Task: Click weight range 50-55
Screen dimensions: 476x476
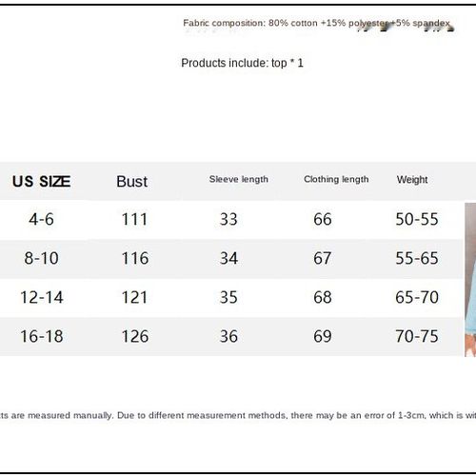Action: click(417, 219)
